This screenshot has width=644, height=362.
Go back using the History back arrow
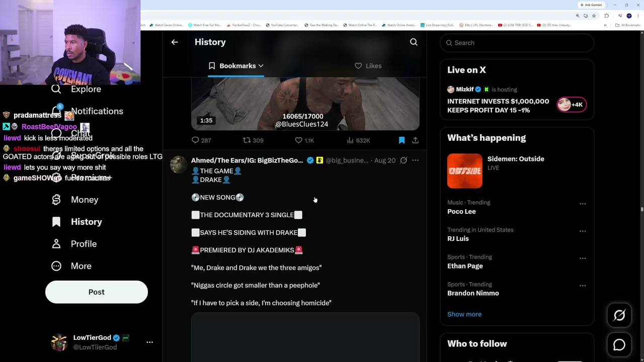tap(175, 42)
